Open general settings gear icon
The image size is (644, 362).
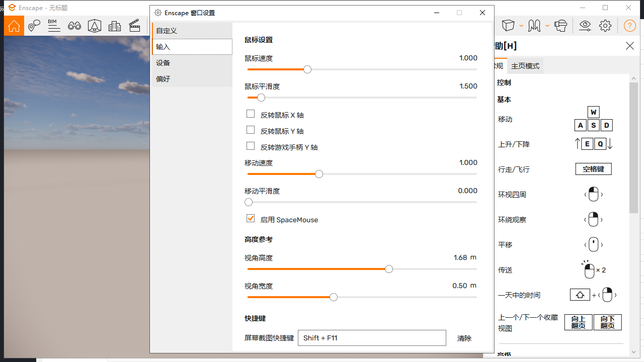tap(605, 26)
